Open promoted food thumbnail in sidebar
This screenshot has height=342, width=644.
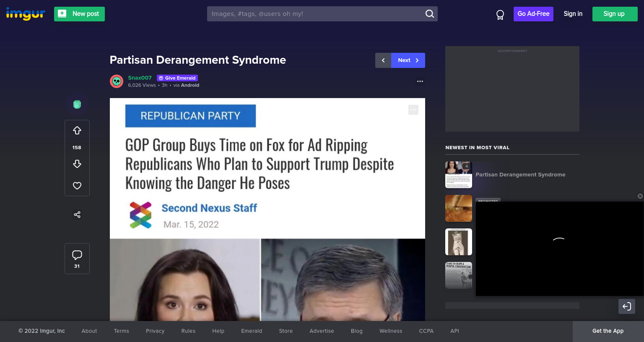coord(459,208)
